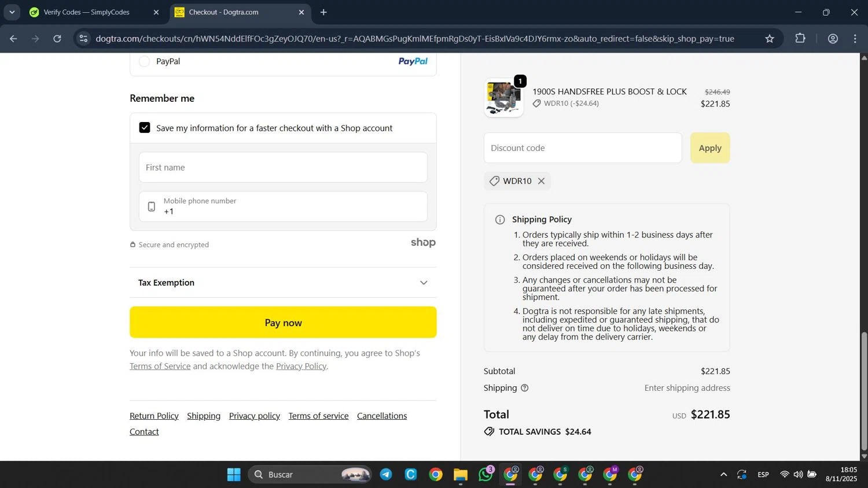This screenshot has height=488, width=868.
Task: Uncheck Save my information for faster checkout
Action: [x=145, y=128]
